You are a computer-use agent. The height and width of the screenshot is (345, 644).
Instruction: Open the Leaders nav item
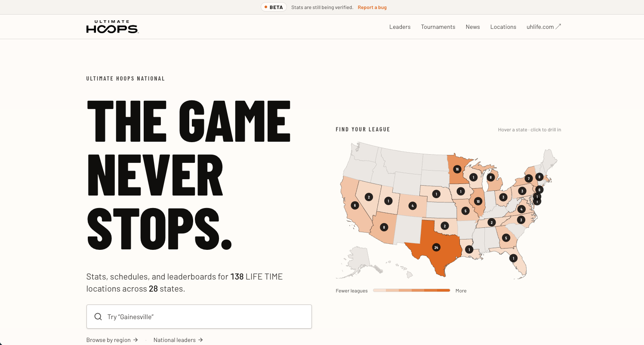point(400,27)
